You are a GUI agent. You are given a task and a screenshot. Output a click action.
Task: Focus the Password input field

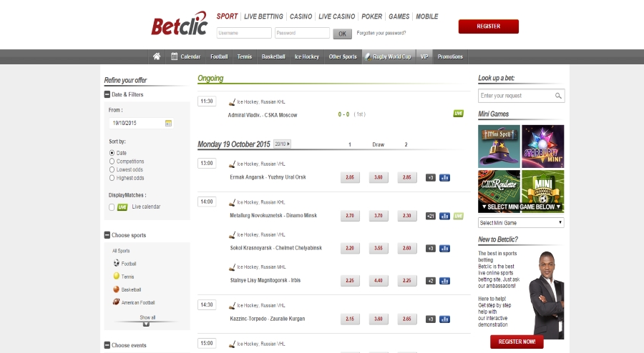click(302, 33)
